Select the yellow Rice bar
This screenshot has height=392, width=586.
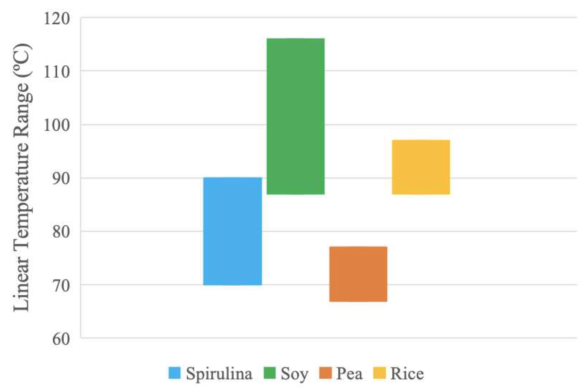[421, 167]
